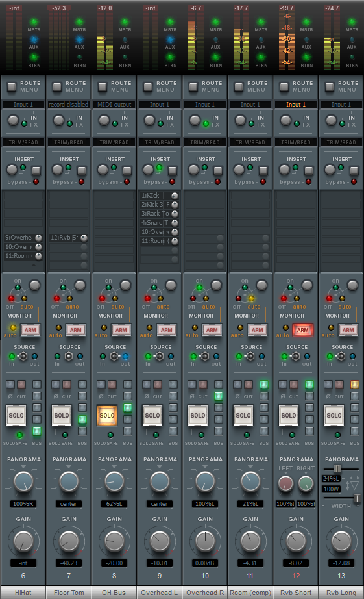Click the square INSERT button on Rvb Long
Image resolution: width=364 pixels, height=599 pixels.
tap(354, 170)
